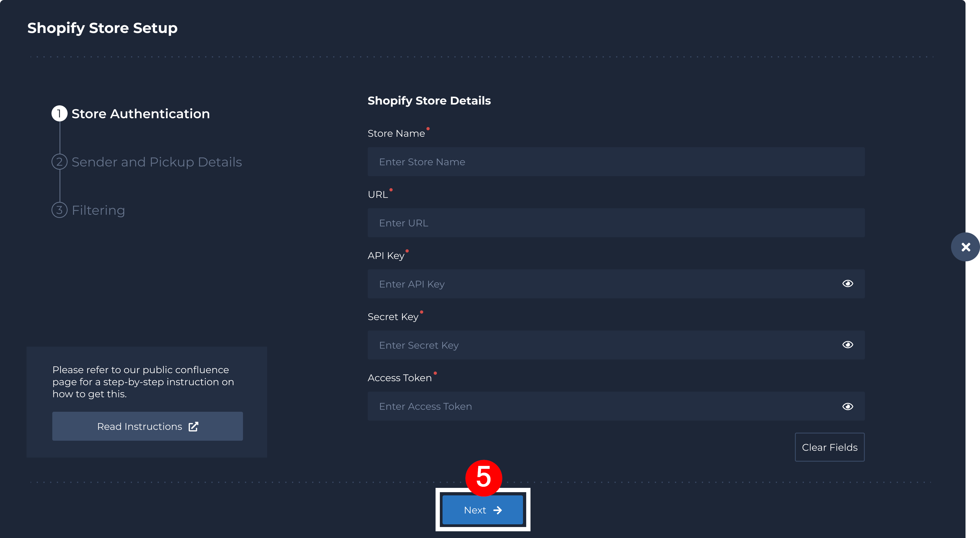The width and height of the screenshot is (980, 538).
Task: Click the API Key field label
Action: click(x=386, y=256)
